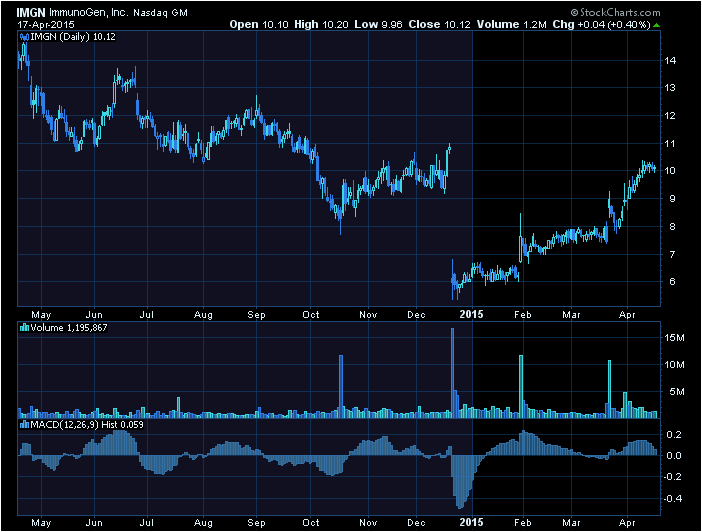Screen dimensions: 702x532
Task: Click price axis label 12
Action: click(670, 116)
